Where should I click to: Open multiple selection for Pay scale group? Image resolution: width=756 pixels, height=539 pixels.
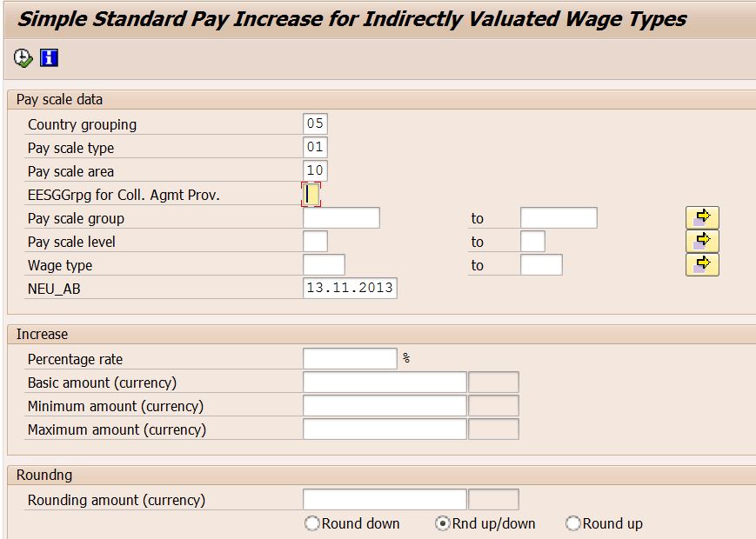(701, 217)
